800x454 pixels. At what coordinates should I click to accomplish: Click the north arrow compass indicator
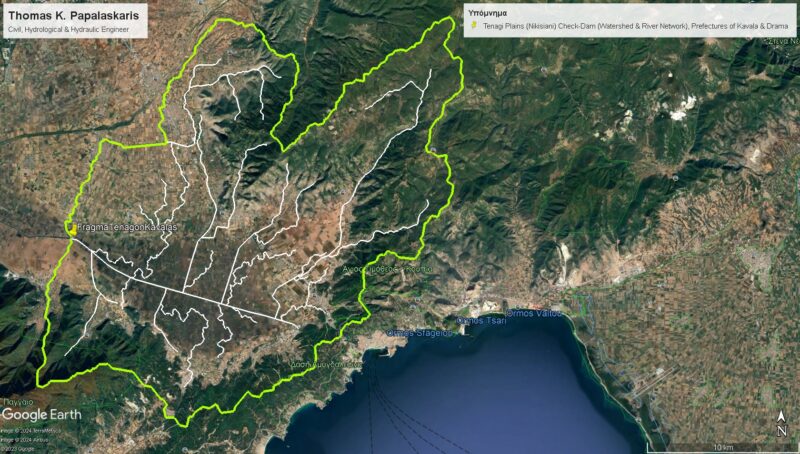coord(781,424)
